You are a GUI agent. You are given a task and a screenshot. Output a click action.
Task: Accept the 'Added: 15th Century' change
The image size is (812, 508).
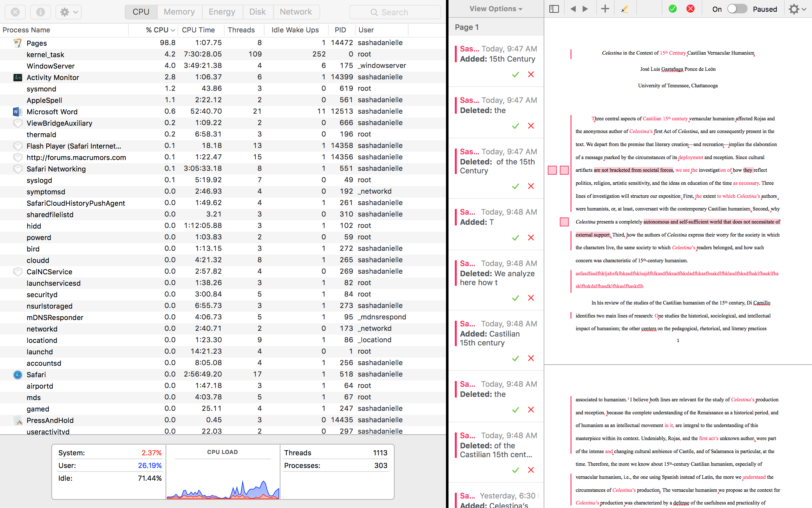tap(515, 75)
